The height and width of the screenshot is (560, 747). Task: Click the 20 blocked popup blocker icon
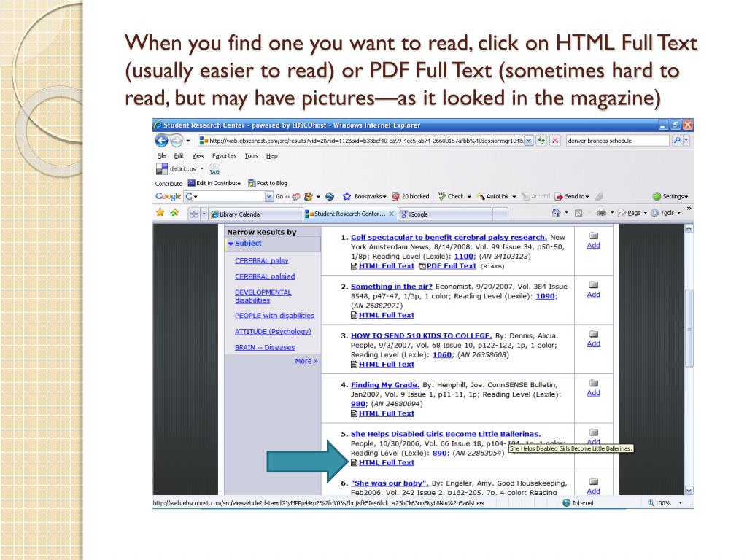pyautogui.click(x=395, y=196)
